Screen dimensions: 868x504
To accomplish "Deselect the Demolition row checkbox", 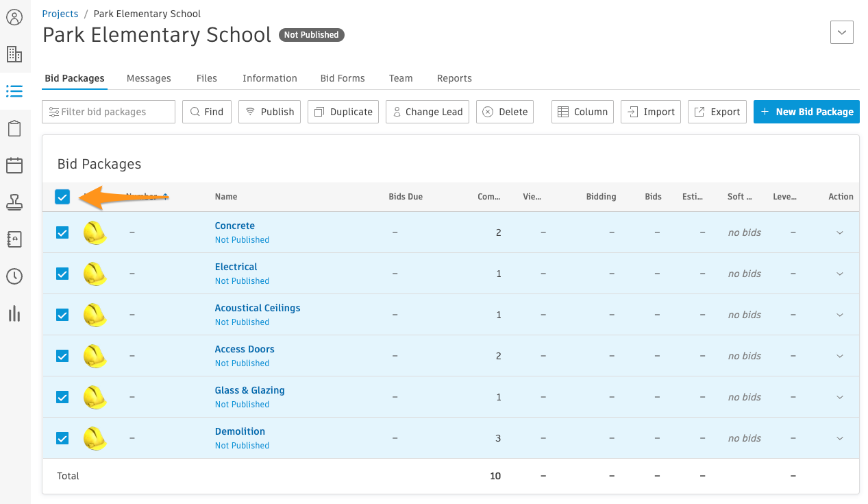I will (x=62, y=438).
